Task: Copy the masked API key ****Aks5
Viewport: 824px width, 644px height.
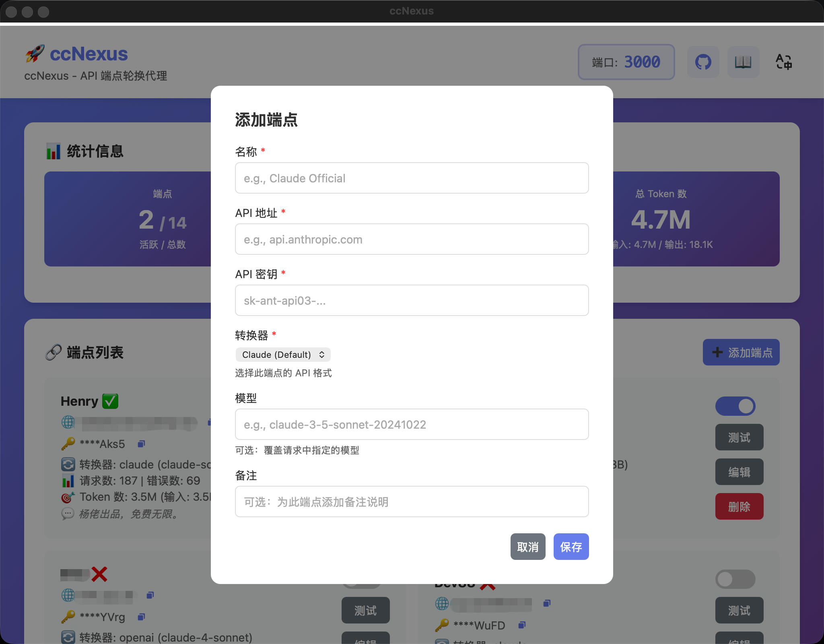Action: pos(141,444)
